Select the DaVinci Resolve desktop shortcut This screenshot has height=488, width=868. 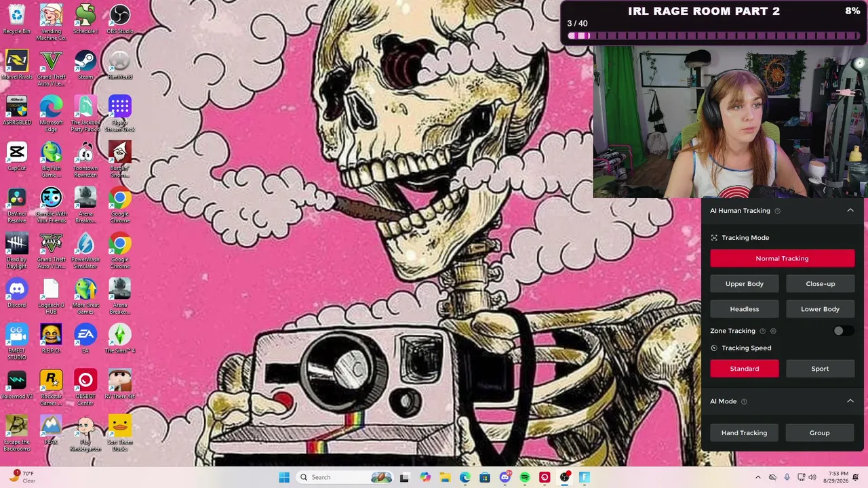[17, 205]
